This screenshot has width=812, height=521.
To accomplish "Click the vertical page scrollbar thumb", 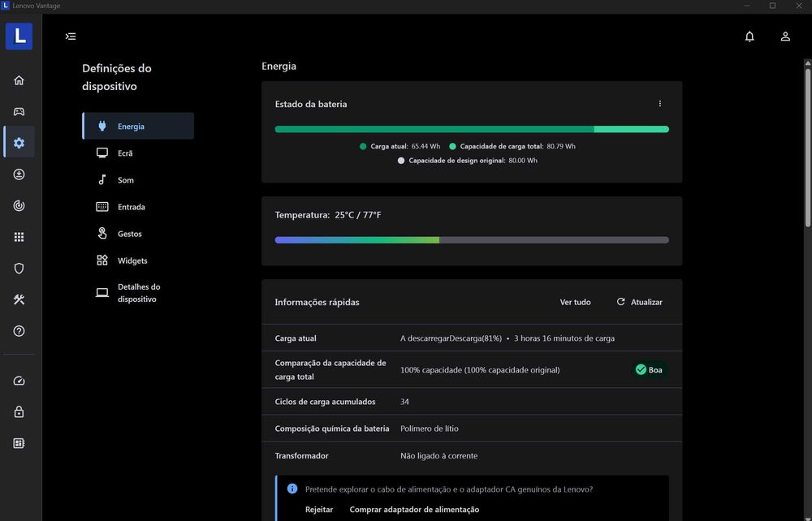I will [x=808, y=148].
